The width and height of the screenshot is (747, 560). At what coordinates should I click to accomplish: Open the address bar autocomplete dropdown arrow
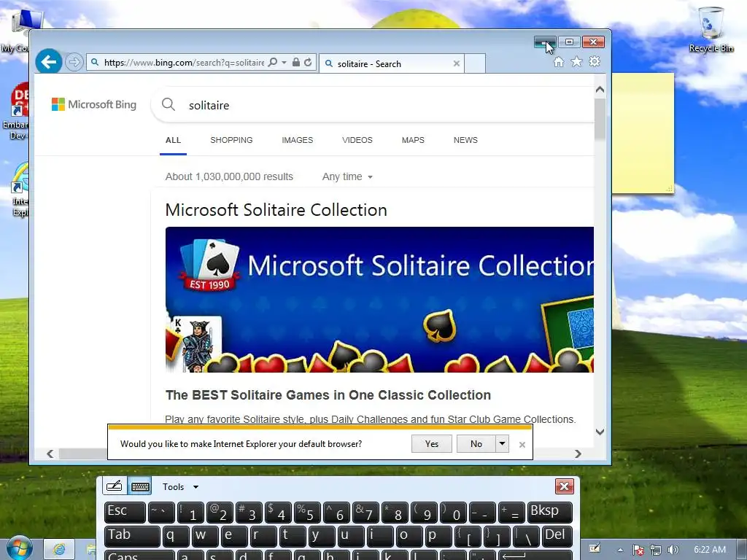[285, 63]
